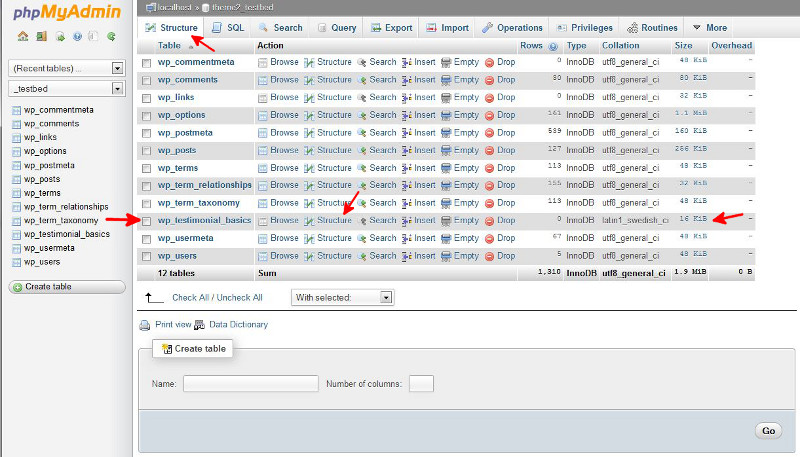
Task: Click the Go button
Action: point(768,431)
